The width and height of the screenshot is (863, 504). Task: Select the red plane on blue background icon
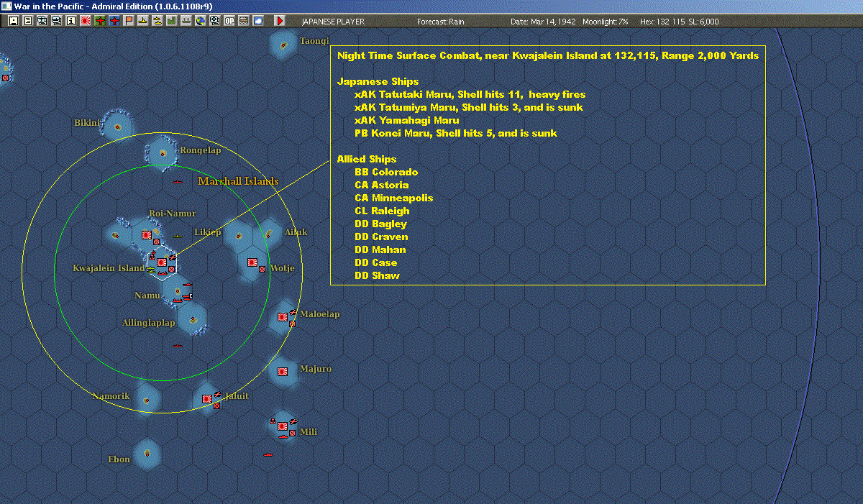[x=114, y=21]
